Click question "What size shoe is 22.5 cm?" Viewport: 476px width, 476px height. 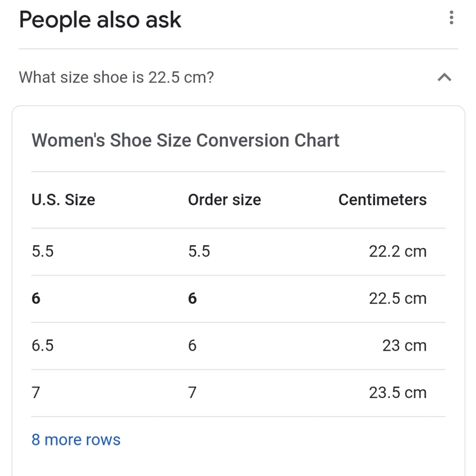click(116, 77)
